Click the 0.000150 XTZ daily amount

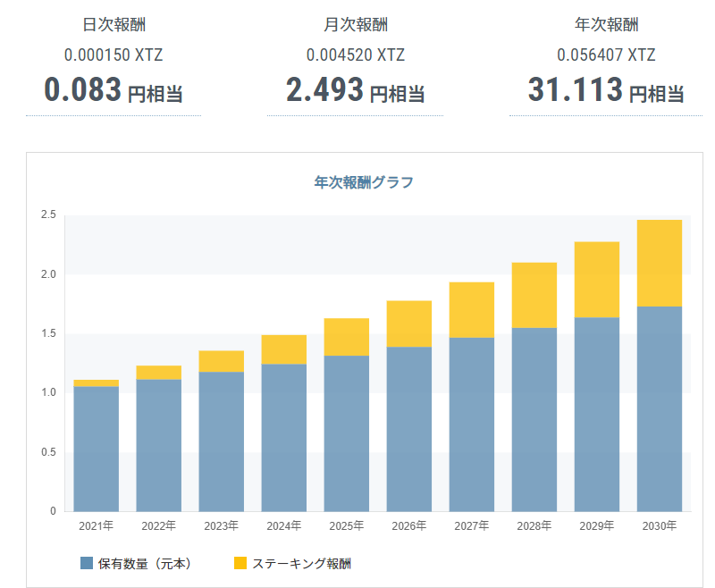coord(114,55)
